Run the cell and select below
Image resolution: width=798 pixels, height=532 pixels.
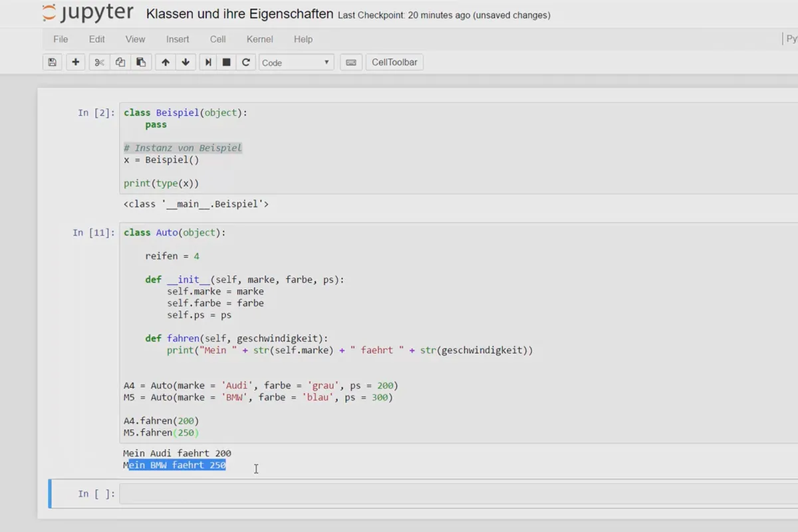tap(208, 63)
